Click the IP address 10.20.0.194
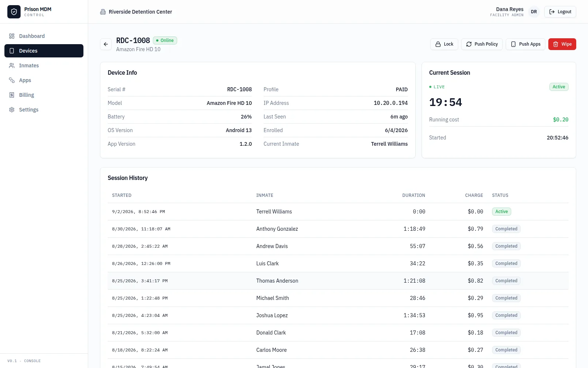The width and height of the screenshot is (588, 368). point(391,103)
